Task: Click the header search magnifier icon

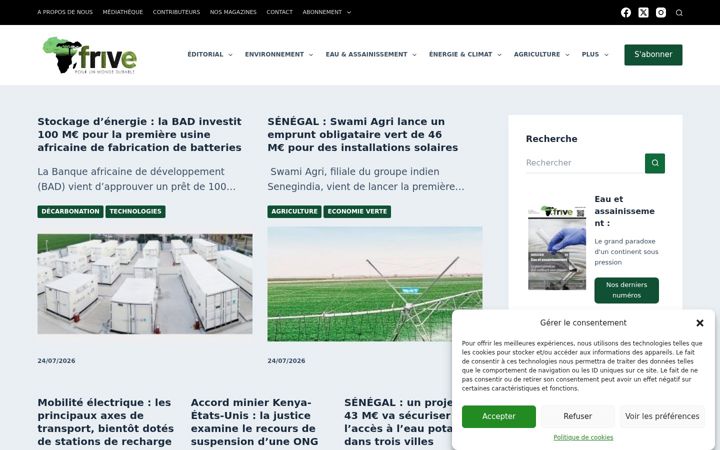Action: 679,13
